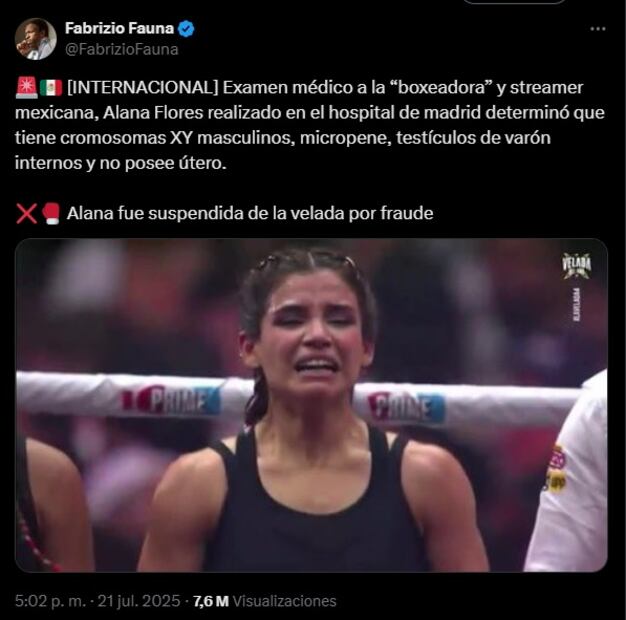The width and height of the screenshot is (626, 620).
Task: Click the Mexican flag emoji
Action: 51,88
